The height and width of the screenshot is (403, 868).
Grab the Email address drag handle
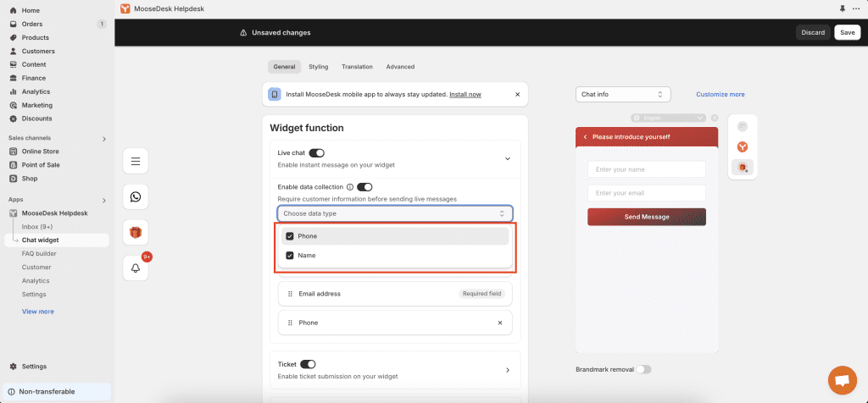(x=290, y=294)
